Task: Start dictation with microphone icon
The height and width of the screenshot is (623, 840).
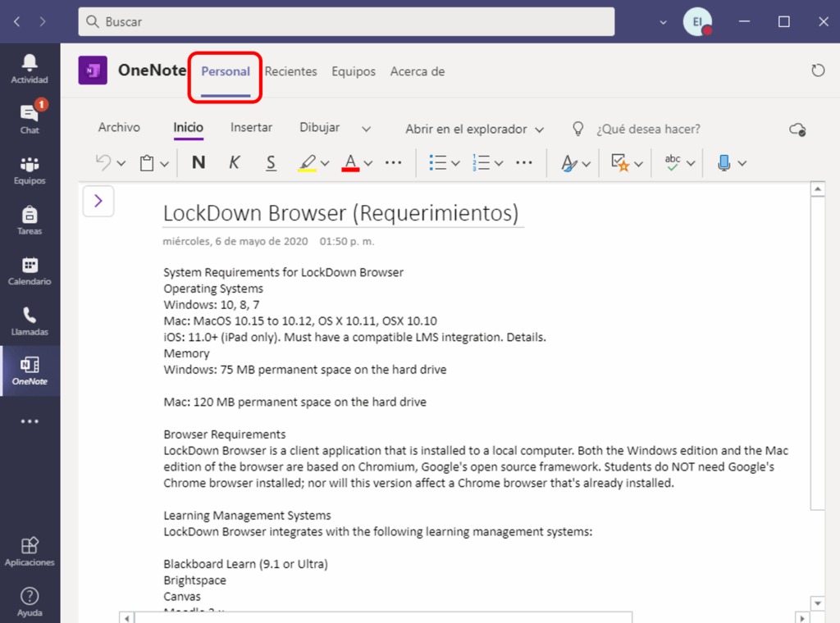Action: pyautogui.click(x=724, y=163)
